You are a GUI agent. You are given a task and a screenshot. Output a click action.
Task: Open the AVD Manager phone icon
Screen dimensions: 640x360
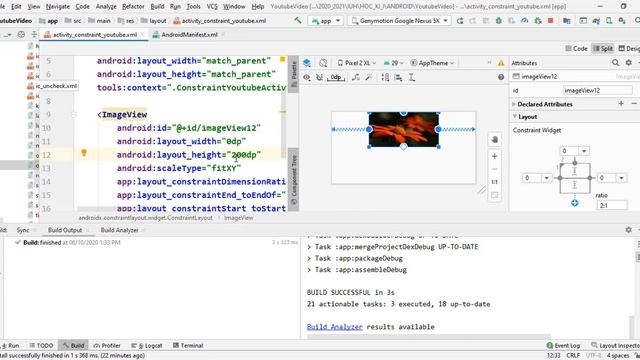(x=609, y=20)
